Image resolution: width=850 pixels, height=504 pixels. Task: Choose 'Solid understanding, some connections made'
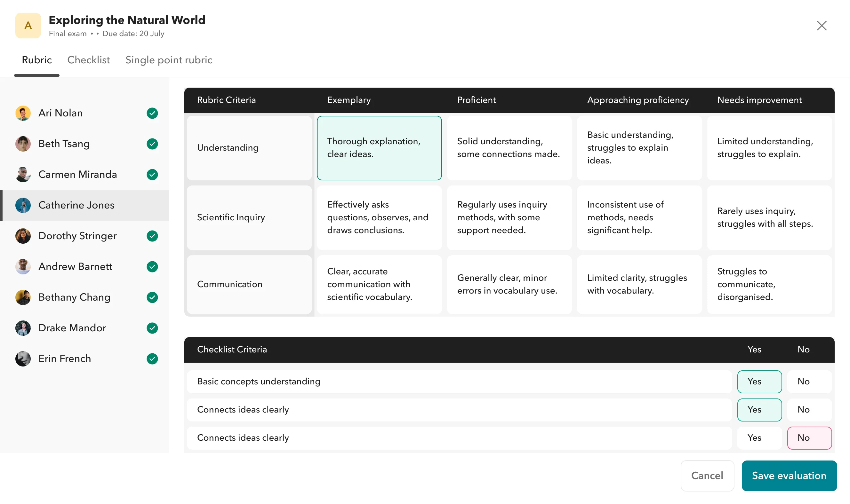click(x=509, y=148)
